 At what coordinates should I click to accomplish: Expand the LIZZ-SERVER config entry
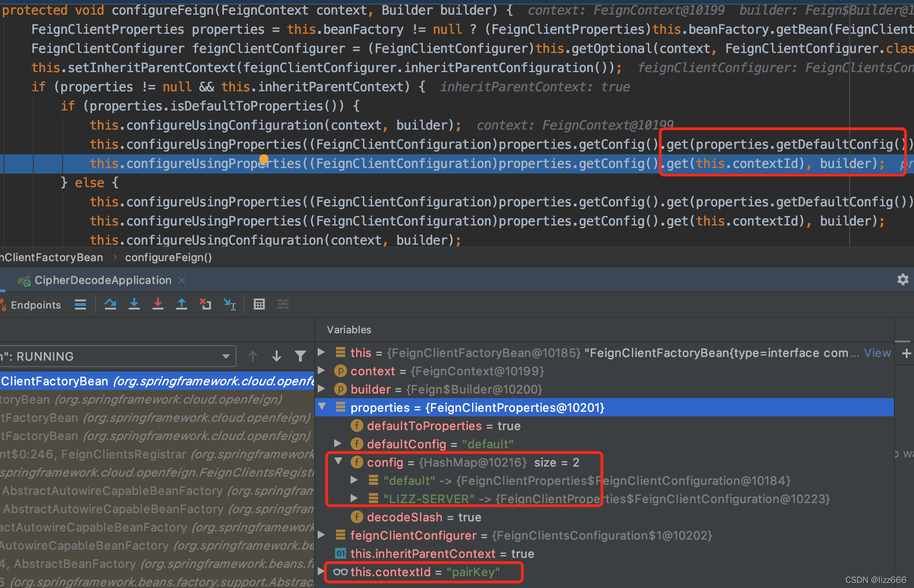click(x=354, y=498)
